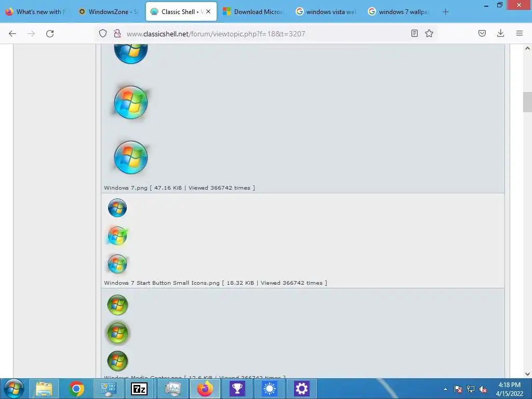Click the glowing middle green Media Center orb
The image size is (532, 399).
pyautogui.click(x=117, y=333)
